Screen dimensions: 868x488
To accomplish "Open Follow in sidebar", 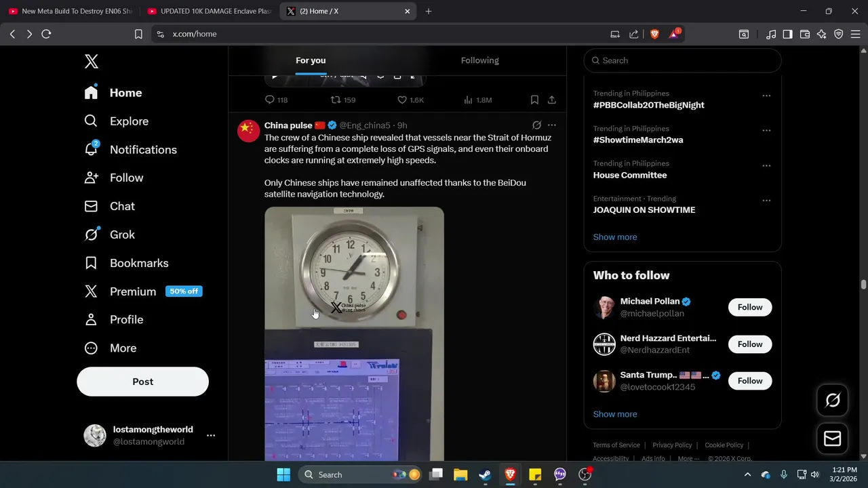I will (x=113, y=178).
